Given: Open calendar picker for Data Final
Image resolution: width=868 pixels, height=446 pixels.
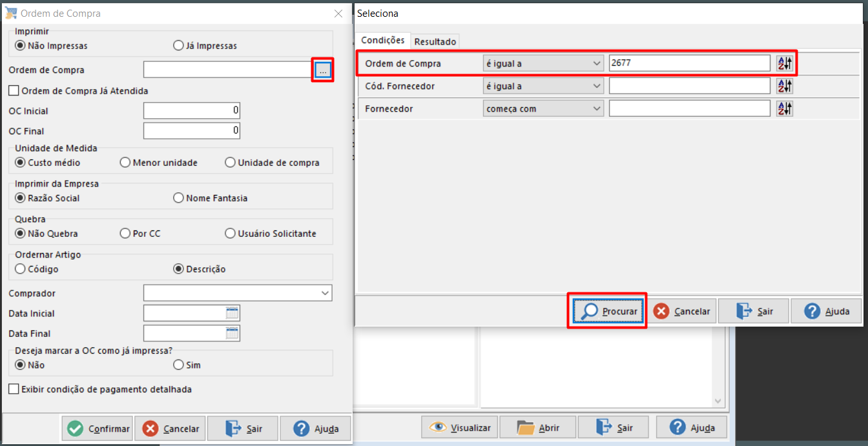Looking at the screenshot, I should tap(232, 334).
